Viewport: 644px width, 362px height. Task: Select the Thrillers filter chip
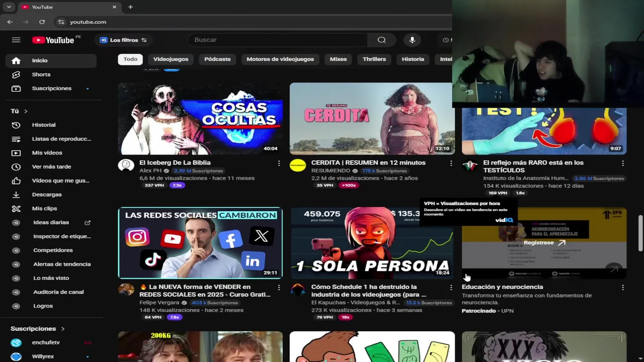tap(374, 59)
